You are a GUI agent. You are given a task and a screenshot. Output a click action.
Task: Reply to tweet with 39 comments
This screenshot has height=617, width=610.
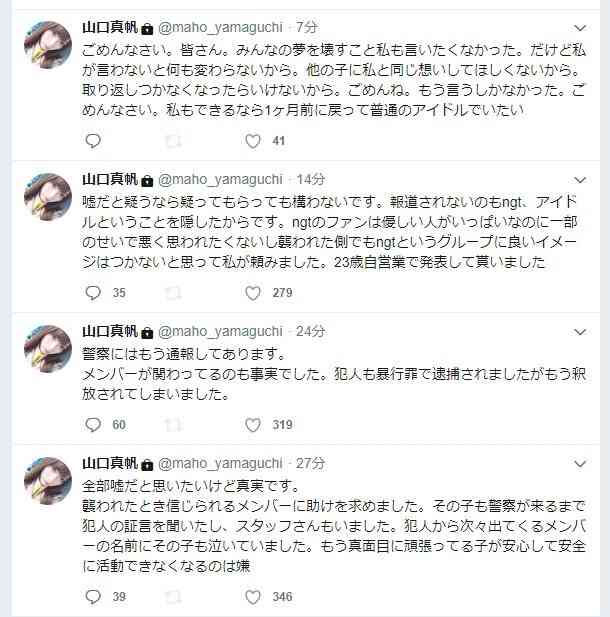93,597
